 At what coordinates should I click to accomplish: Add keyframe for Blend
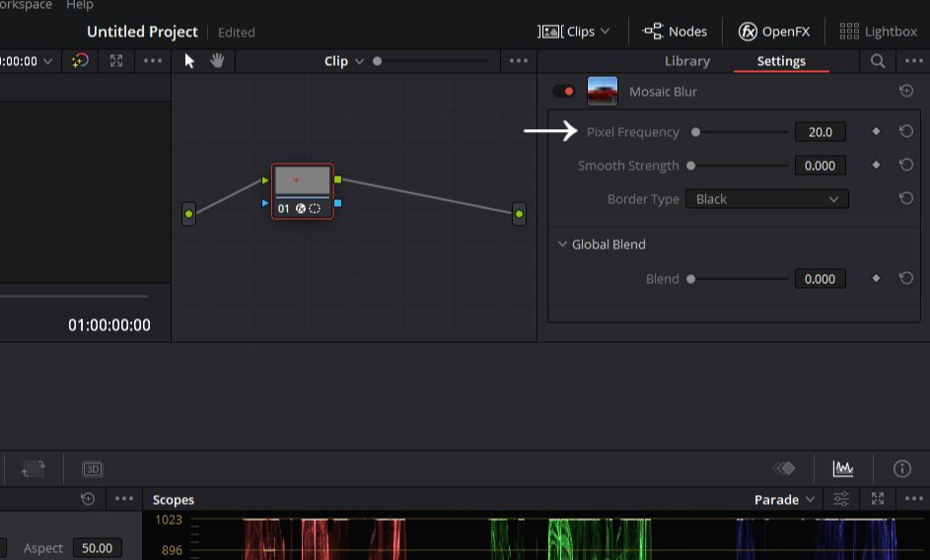click(x=876, y=278)
